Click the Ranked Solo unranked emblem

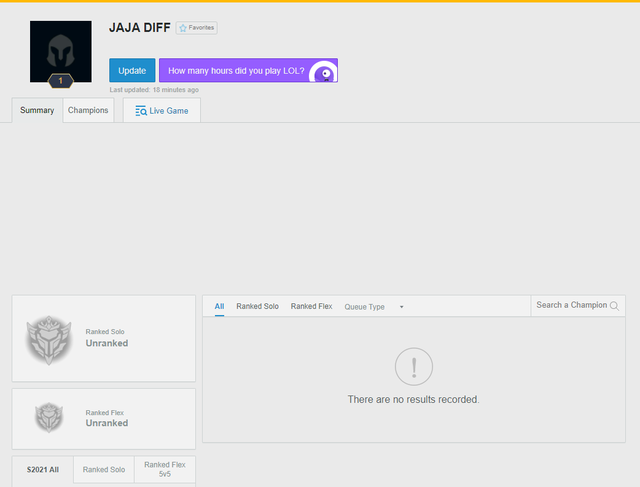[49, 339]
